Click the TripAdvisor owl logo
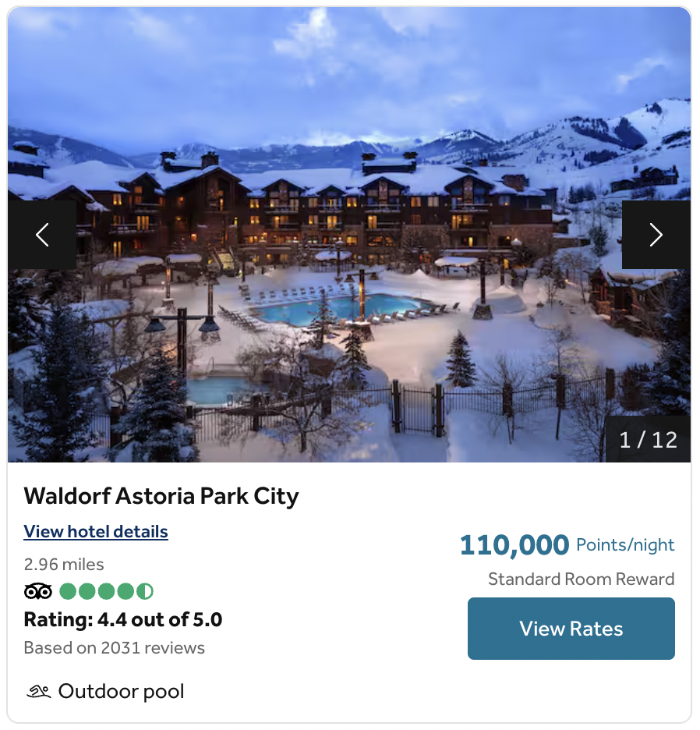The image size is (700, 730). [x=37, y=591]
